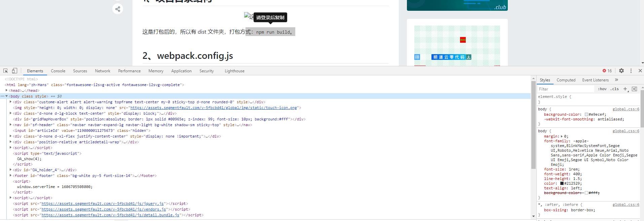Click the three-dot actions on body row
644x221 pixels.
click(x=2, y=96)
